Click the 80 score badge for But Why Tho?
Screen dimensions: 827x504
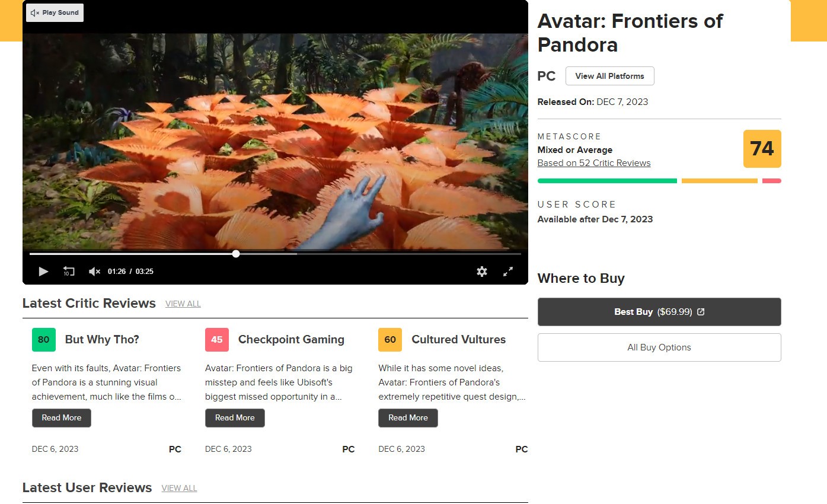point(44,340)
